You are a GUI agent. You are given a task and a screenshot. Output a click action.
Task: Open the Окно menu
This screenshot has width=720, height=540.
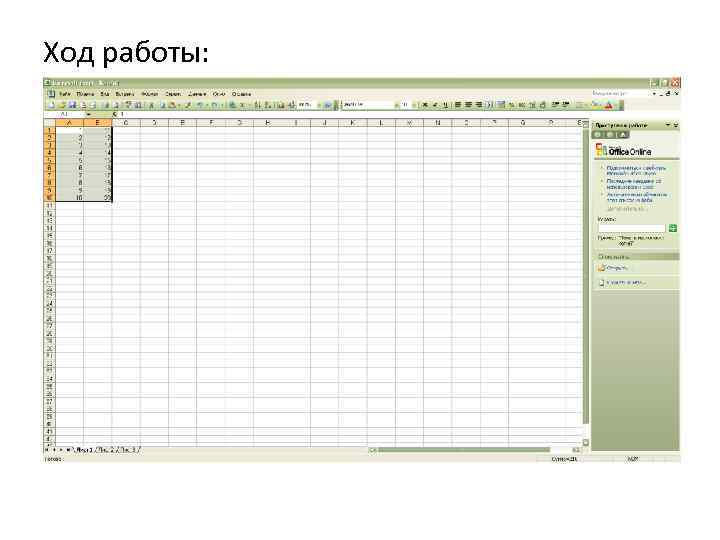(x=219, y=94)
